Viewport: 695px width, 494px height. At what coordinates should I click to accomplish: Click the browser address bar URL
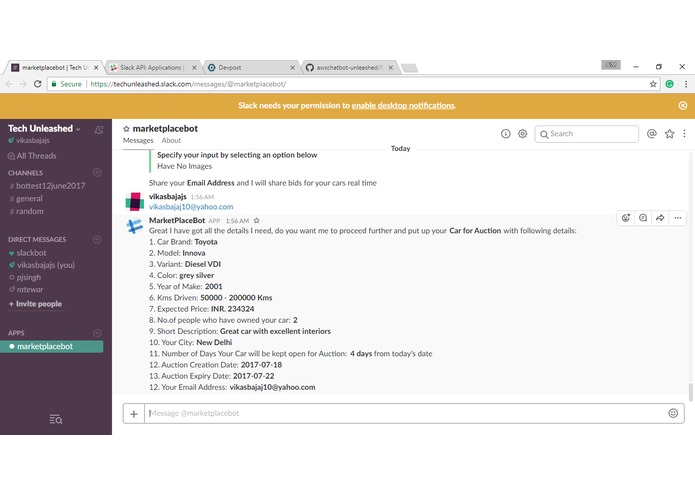coord(188,84)
